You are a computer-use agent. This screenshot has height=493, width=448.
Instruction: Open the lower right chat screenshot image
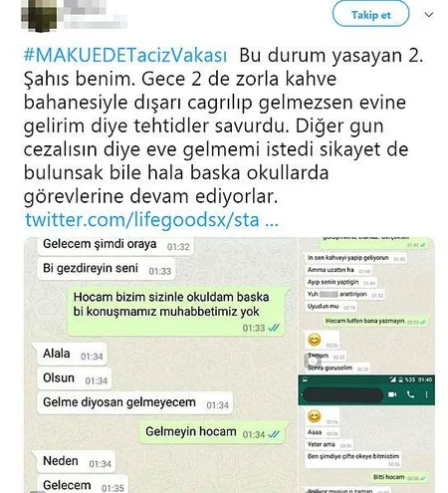point(366,434)
